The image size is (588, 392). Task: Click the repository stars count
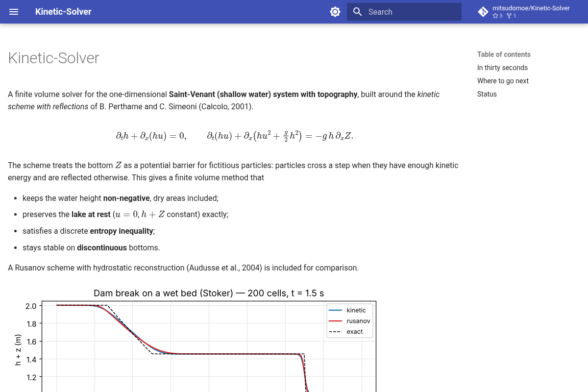click(x=497, y=16)
